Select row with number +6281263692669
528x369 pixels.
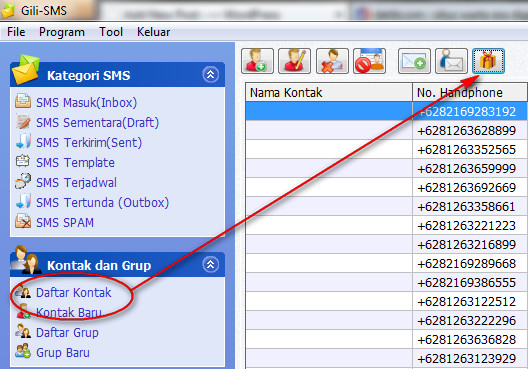coord(387,187)
